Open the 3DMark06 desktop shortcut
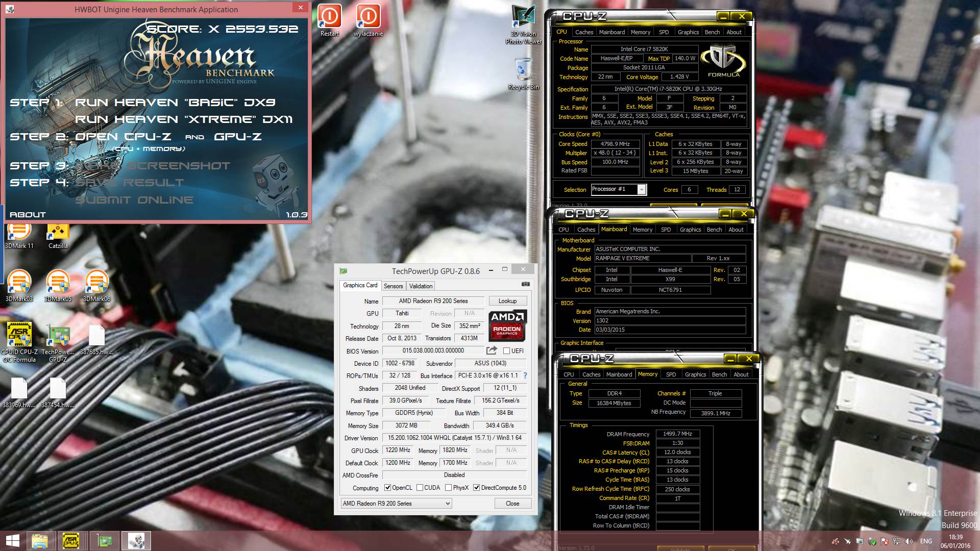Image resolution: width=980 pixels, height=551 pixels. pos(96,286)
